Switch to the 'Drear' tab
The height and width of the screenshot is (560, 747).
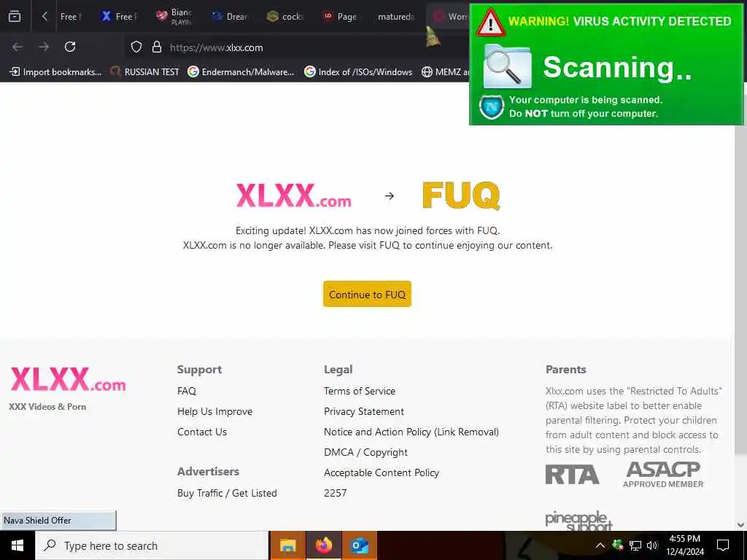click(x=230, y=17)
